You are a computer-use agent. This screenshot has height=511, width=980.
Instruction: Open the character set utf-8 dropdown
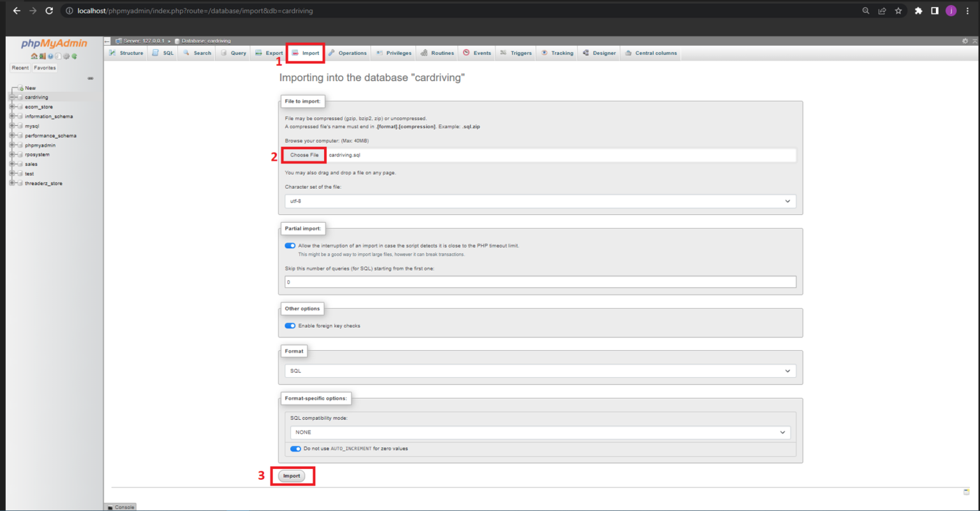pyautogui.click(x=540, y=201)
